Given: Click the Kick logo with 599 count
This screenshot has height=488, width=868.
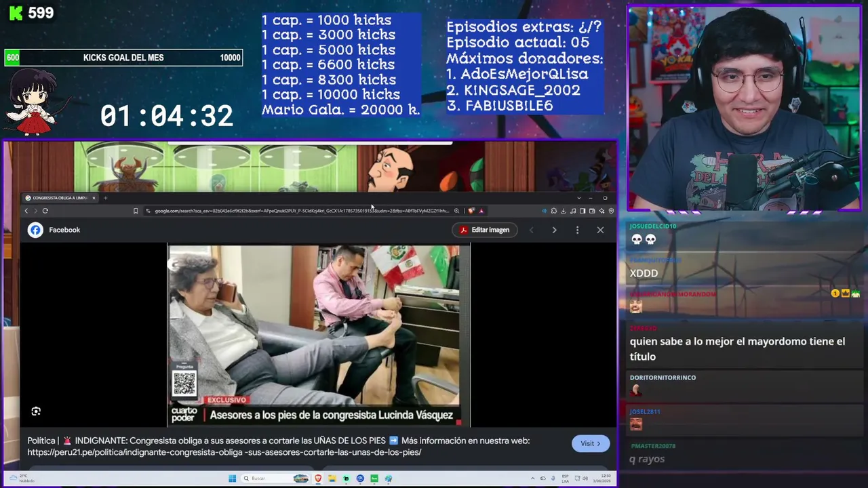Looking at the screenshot, I should point(31,13).
